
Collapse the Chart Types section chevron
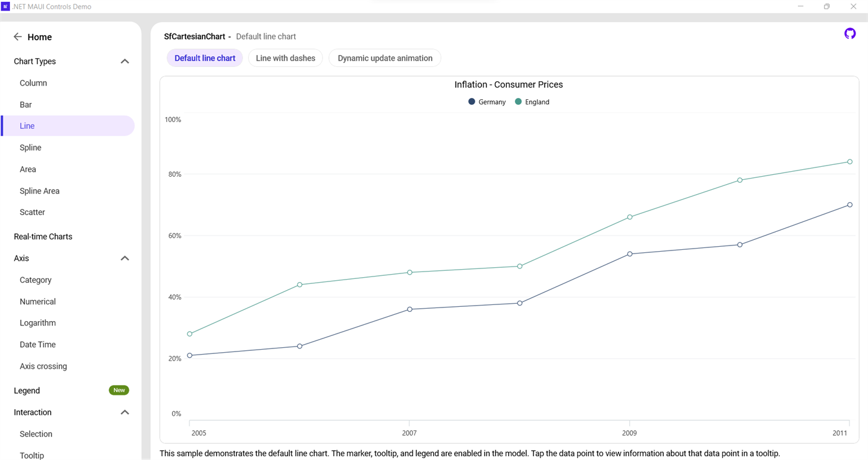click(x=125, y=61)
